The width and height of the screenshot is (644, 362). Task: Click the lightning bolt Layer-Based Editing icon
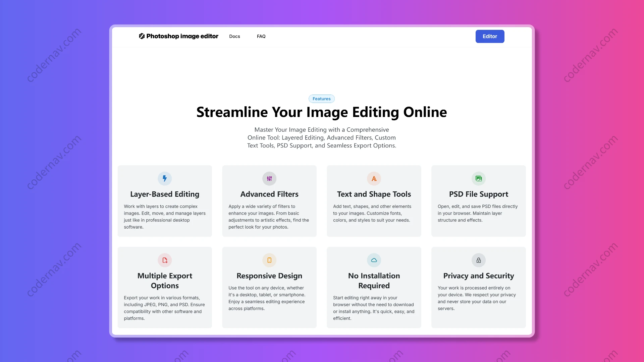(164, 178)
